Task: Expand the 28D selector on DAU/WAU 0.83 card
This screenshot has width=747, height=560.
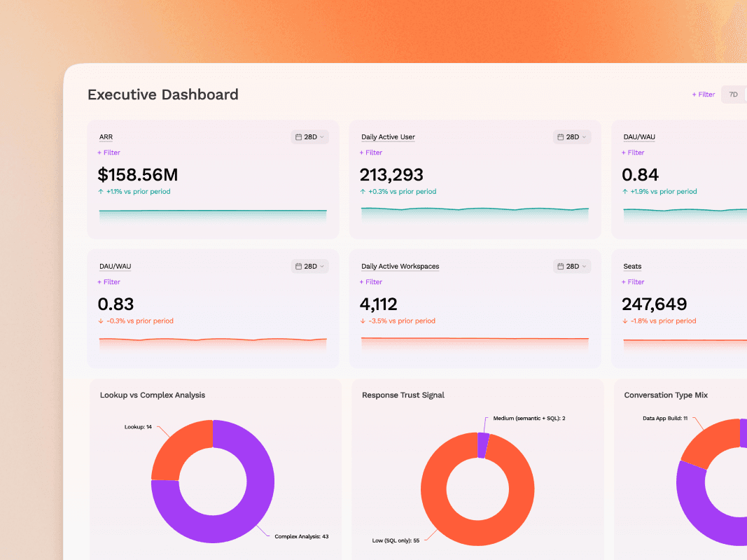Action: pyautogui.click(x=309, y=266)
